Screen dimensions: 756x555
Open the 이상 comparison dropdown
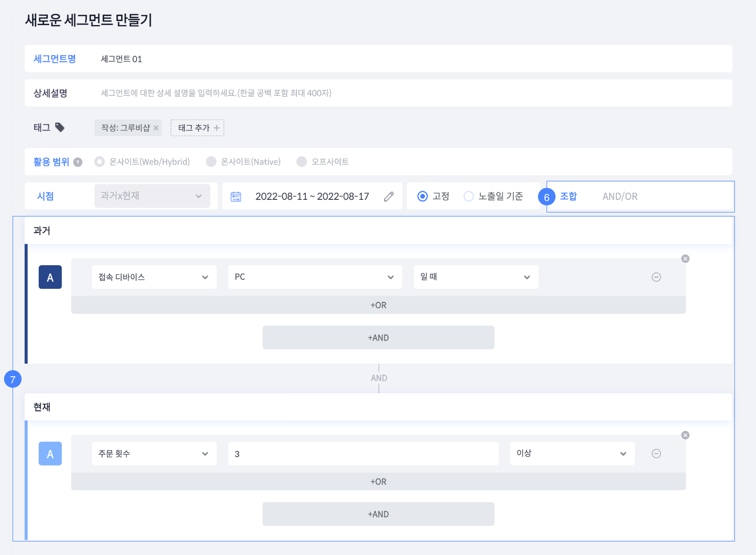click(572, 454)
